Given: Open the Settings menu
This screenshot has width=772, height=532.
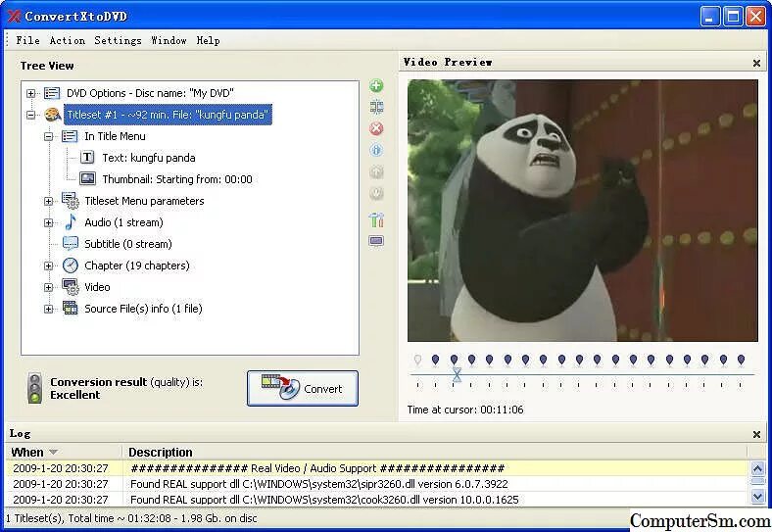Looking at the screenshot, I should [x=119, y=40].
